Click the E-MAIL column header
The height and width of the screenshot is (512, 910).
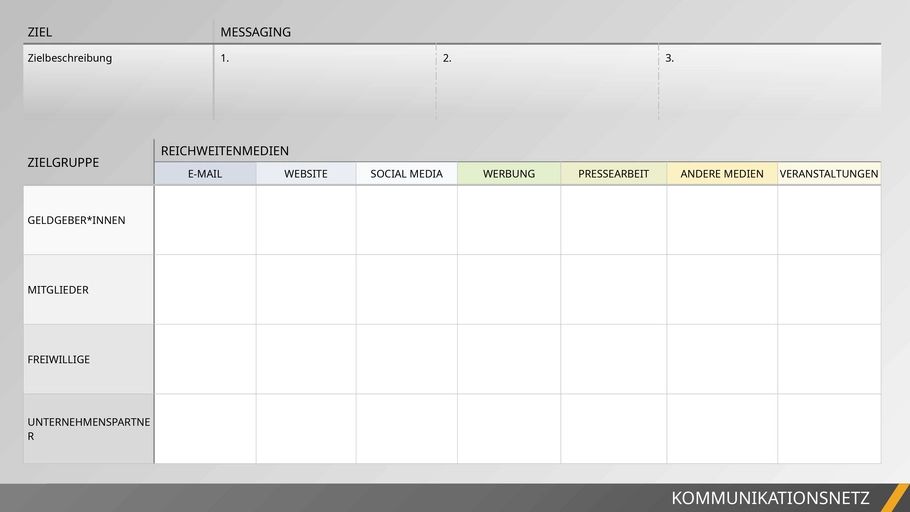[205, 174]
